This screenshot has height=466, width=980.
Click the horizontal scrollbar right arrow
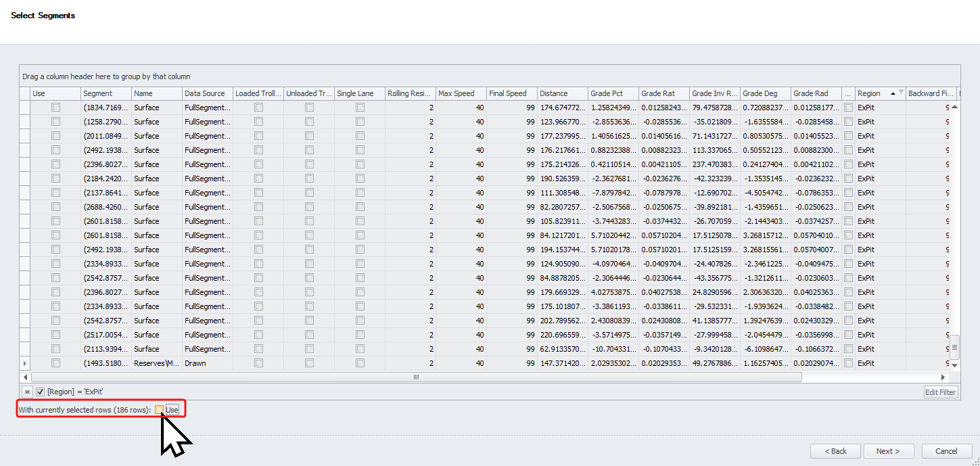click(943, 377)
